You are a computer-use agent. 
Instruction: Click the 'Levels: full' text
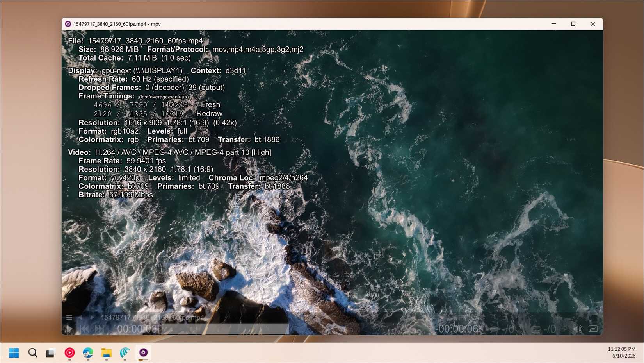[x=167, y=131]
